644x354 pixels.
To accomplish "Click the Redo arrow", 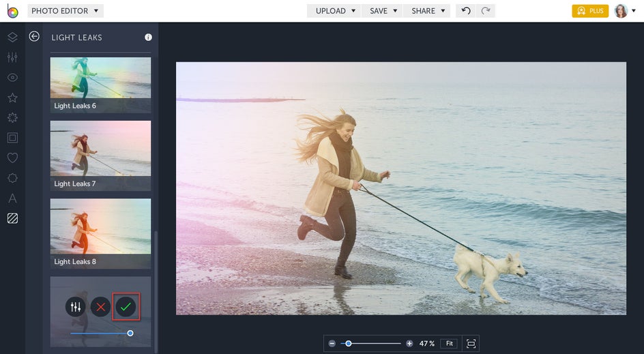I will [486, 11].
